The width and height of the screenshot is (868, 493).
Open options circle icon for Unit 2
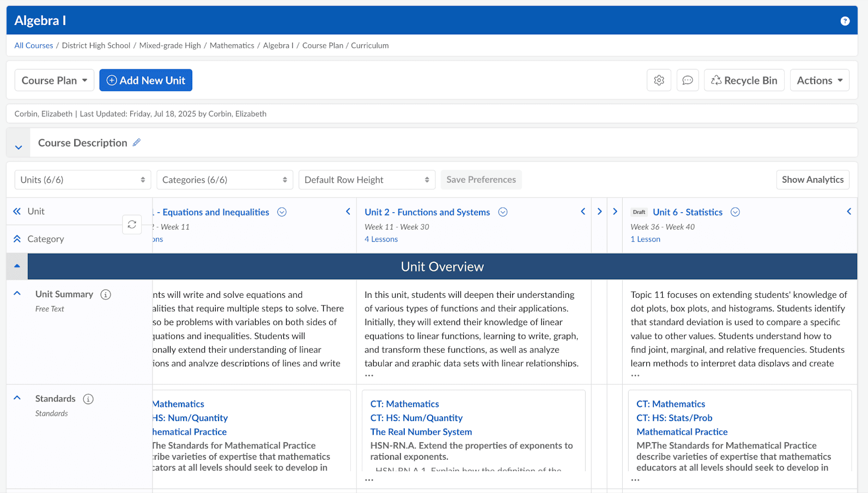503,212
